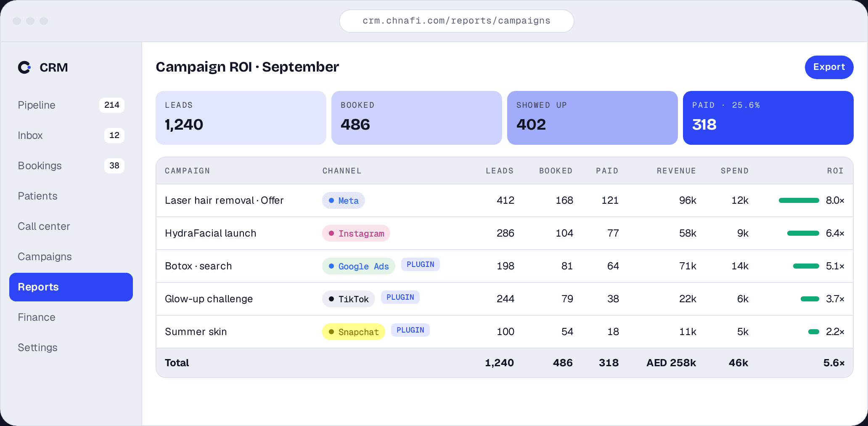
Task: Select the 'HydraFacial launch' campaign name
Action: tap(211, 233)
